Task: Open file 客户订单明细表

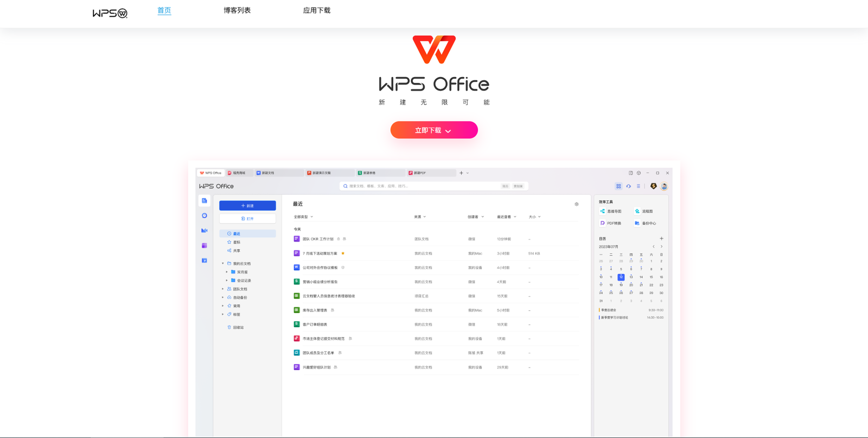Action: (315, 325)
